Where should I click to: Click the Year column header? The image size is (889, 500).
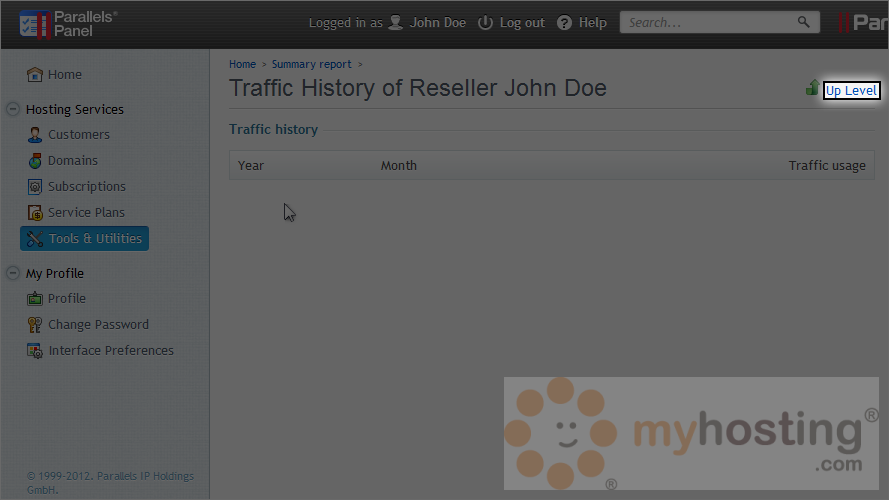[251, 166]
